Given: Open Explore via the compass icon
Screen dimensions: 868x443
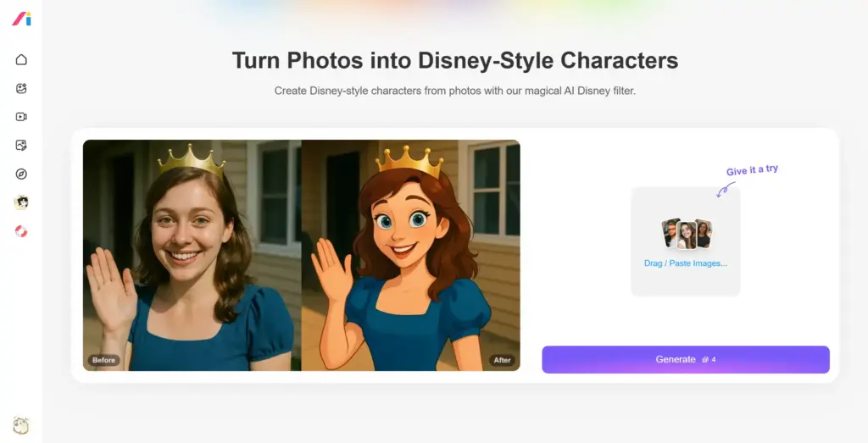Looking at the screenshot, I should coord(21,174).
